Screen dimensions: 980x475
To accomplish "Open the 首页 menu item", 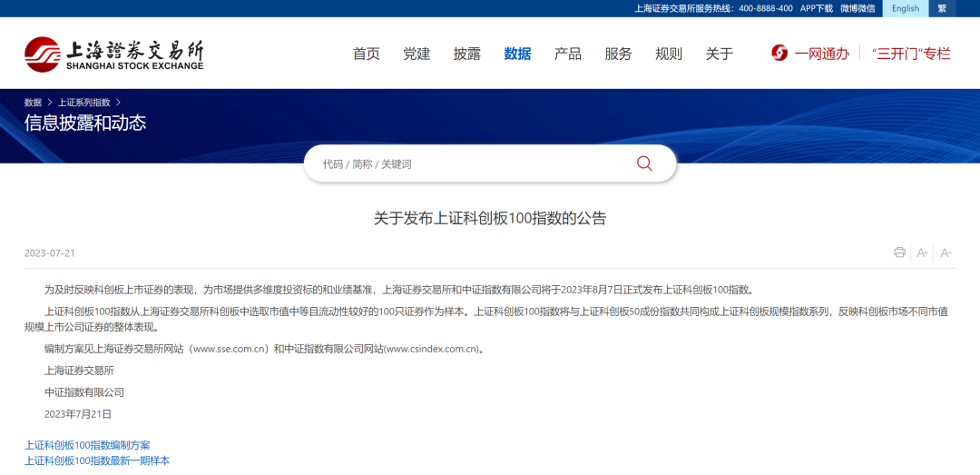I will (367, 54).
